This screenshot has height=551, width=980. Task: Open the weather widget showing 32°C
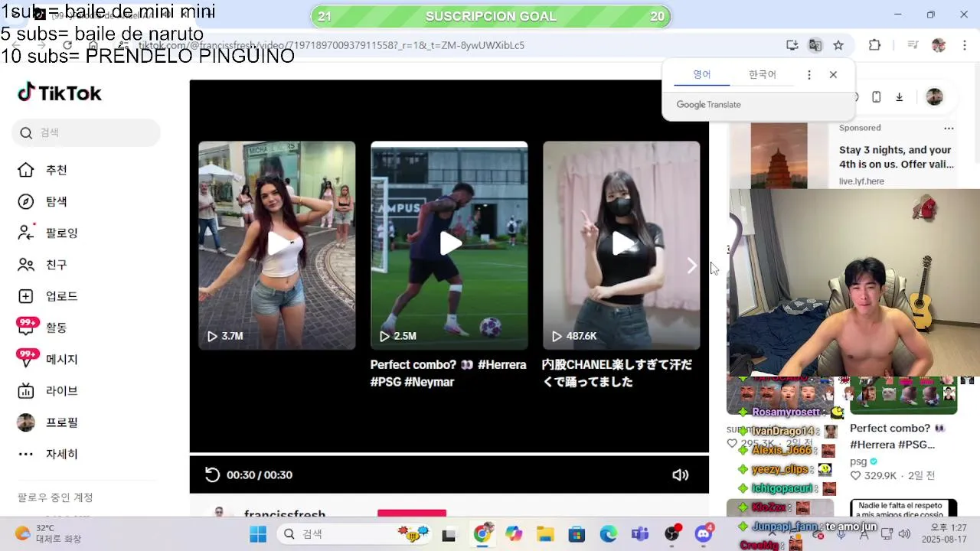[x=48, y=533]
